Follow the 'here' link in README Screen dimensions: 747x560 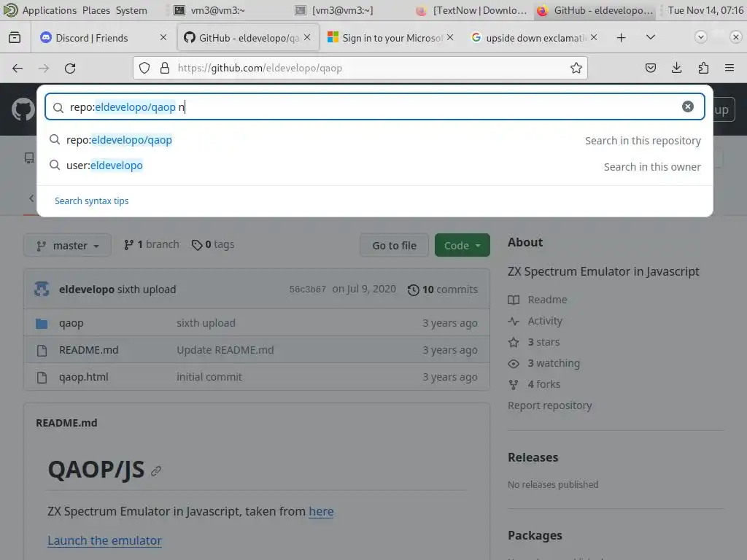tap(321, 511)
